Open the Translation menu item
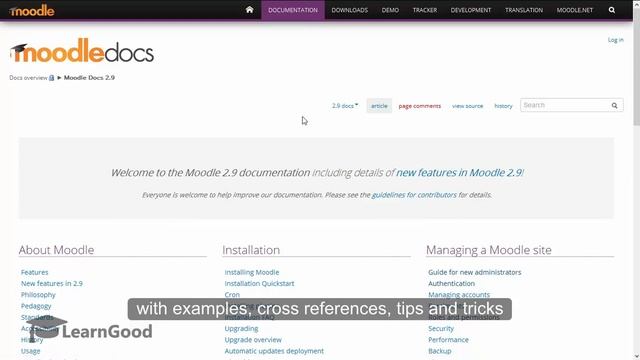Image resolution: width=640 pixels, height=360 pixels. pos(524,10)
